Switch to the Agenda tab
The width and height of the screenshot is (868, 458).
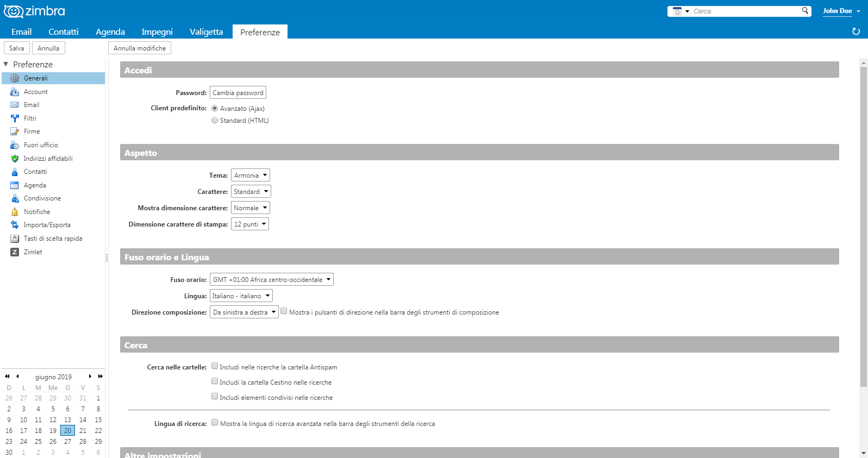tap(110, 32)
